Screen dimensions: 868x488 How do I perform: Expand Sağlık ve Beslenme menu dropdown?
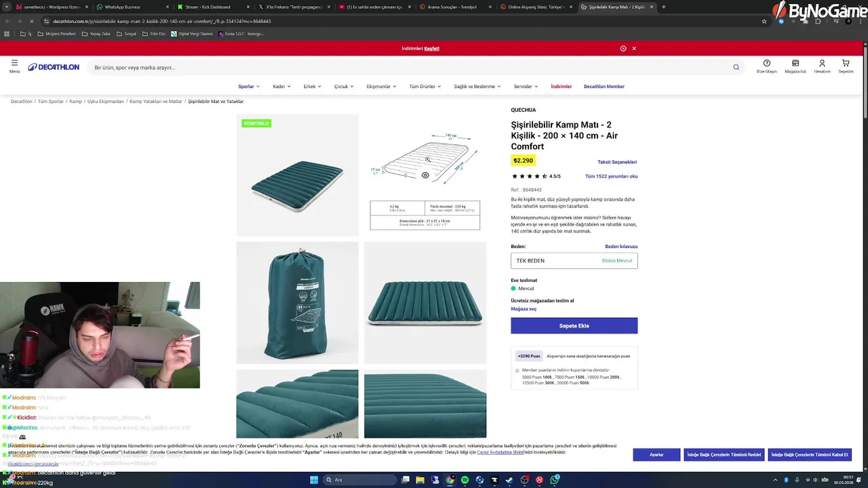coord(477,87)
